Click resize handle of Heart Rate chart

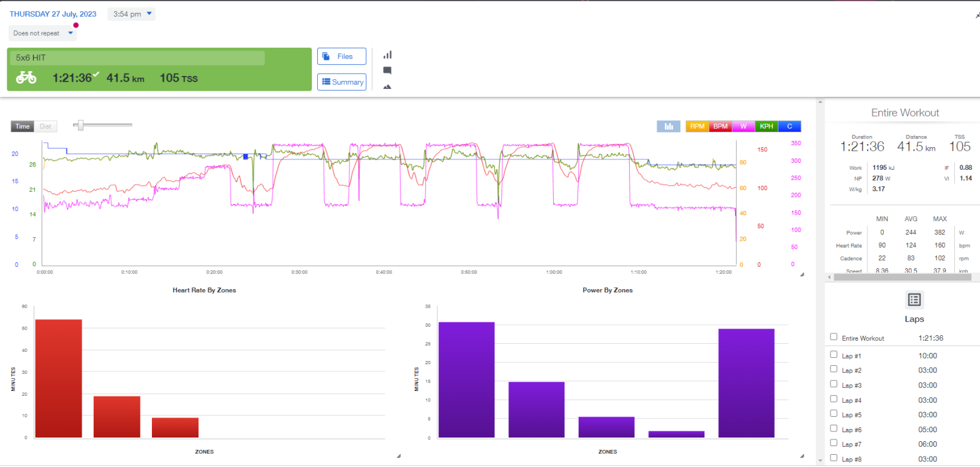pyautogui.click(x=399, y=456)
